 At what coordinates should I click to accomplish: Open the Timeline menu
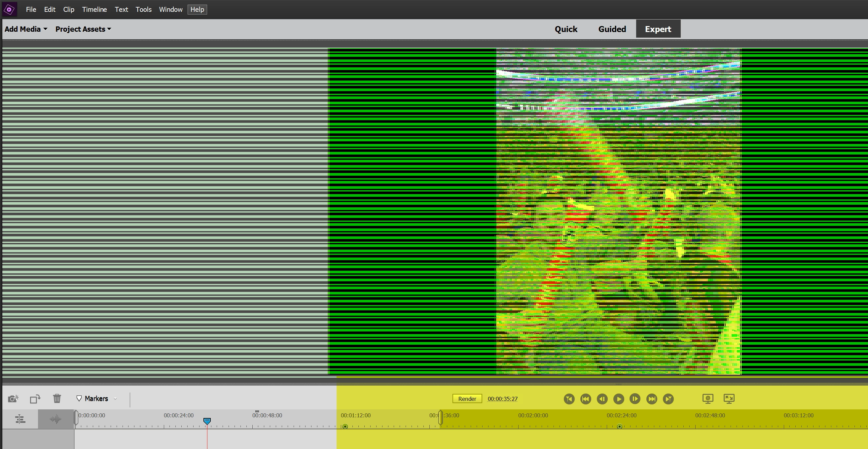(94, 10)
